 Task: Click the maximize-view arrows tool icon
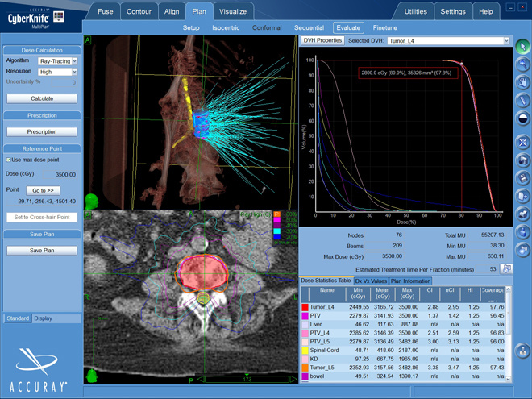tap(523, 142)
